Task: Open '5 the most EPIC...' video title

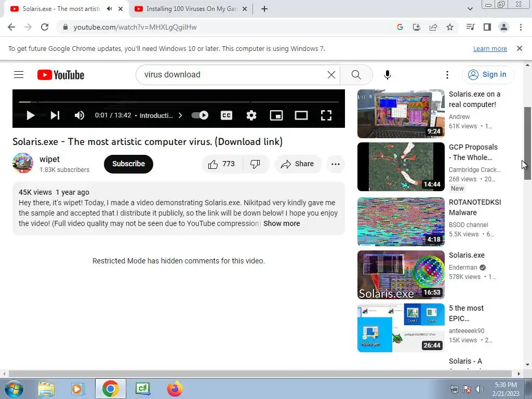Action: 466,313
